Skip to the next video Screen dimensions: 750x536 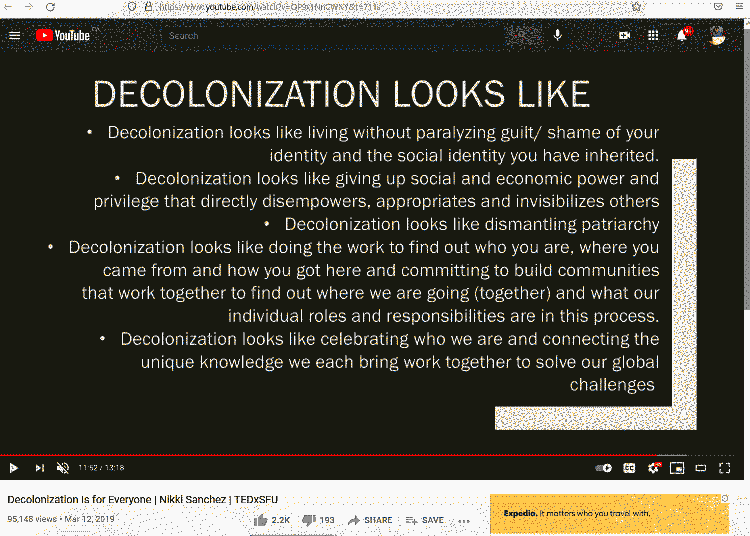(x=40, y=467)
